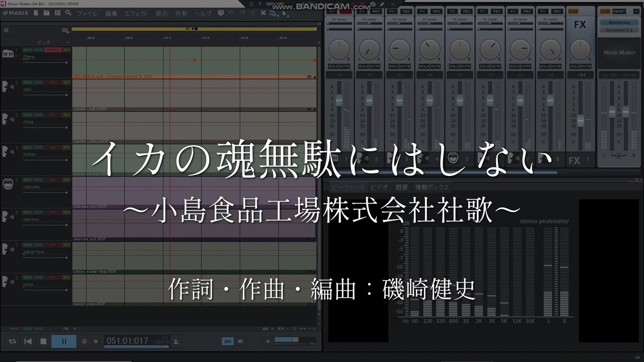This screenshot has width=644, height=362.
Task: Click the metronome icon in transport bar
Action: pos(176,341)
